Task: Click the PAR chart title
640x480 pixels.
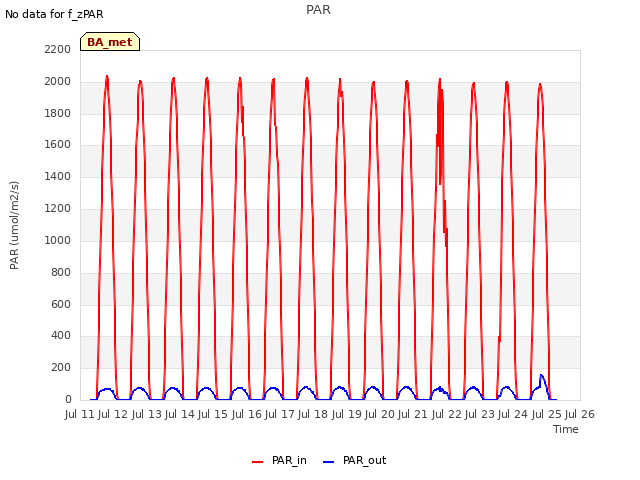Action: (x=318, y=10)
